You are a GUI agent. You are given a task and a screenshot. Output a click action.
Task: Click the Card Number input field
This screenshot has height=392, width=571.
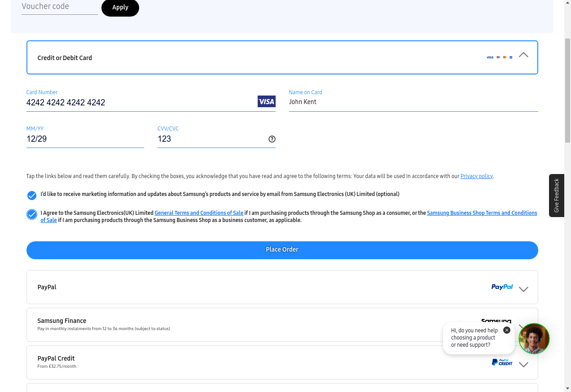(139, 103)
